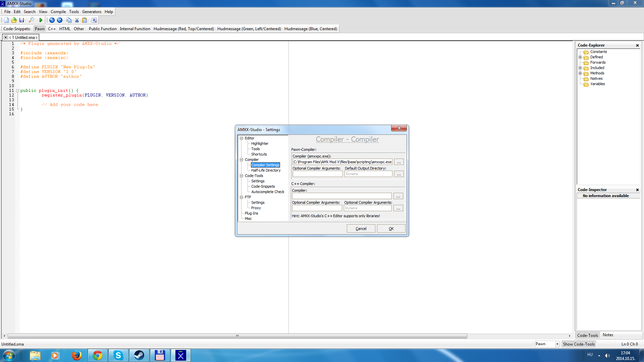Collapse the FTP node in the settings tree
644x362 pixels.
pyautogui.click(x=241, y=197)
